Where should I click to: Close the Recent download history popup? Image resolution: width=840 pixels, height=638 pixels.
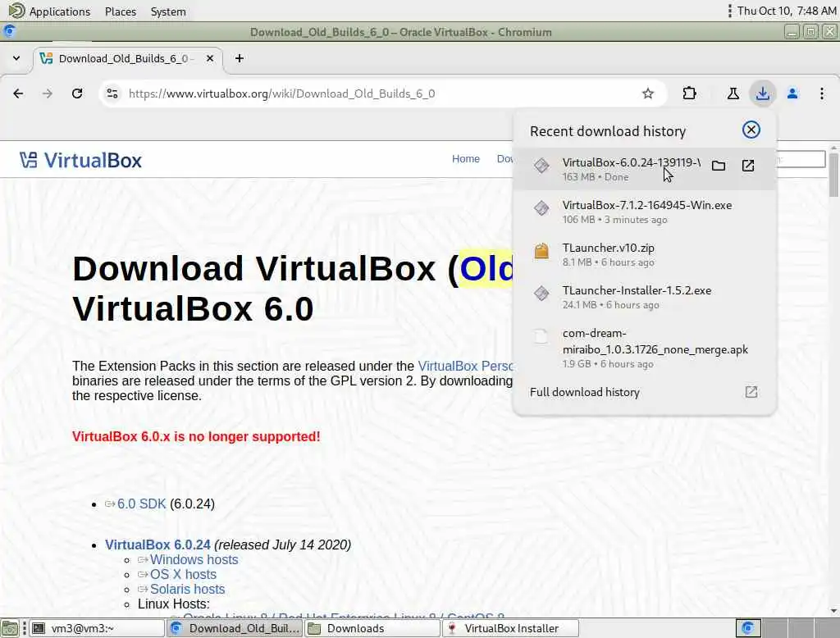pyautogui.click(x=751, y=130)
